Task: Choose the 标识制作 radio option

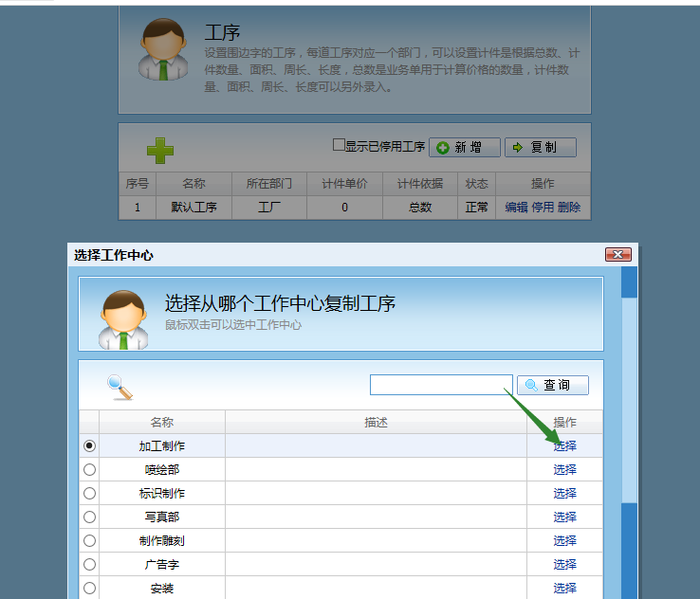Action: pyautogui.click(x=90, y=493)
